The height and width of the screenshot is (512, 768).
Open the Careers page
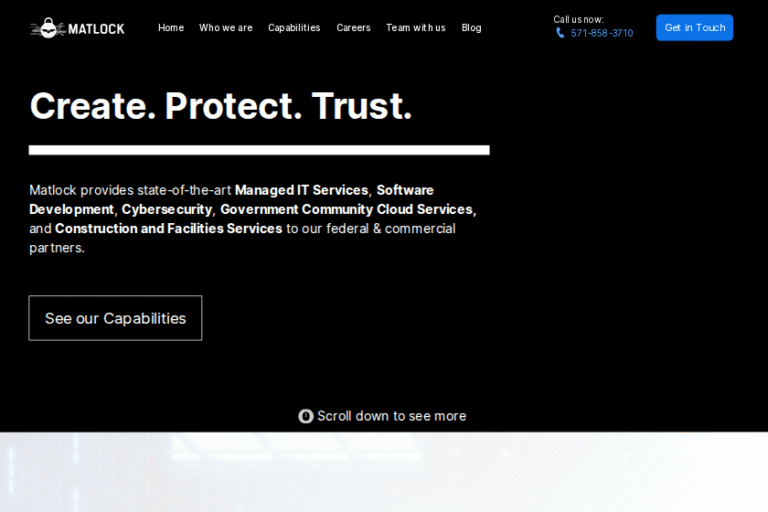coord(353,28)
